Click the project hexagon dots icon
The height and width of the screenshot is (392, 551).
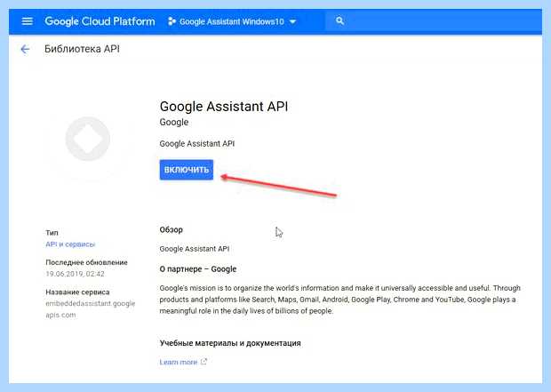[172, 21]
